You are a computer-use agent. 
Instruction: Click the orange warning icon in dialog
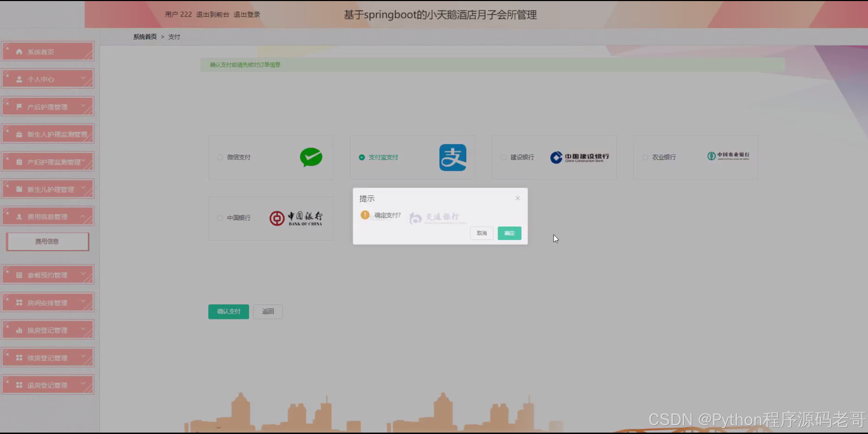365,215
